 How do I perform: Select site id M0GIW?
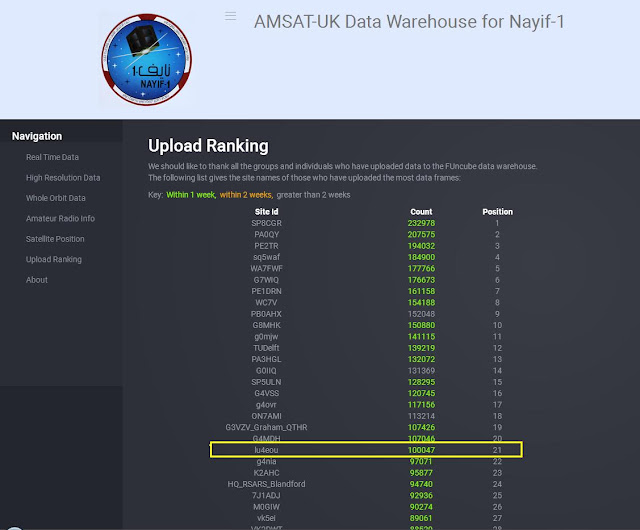click(267, 507)
